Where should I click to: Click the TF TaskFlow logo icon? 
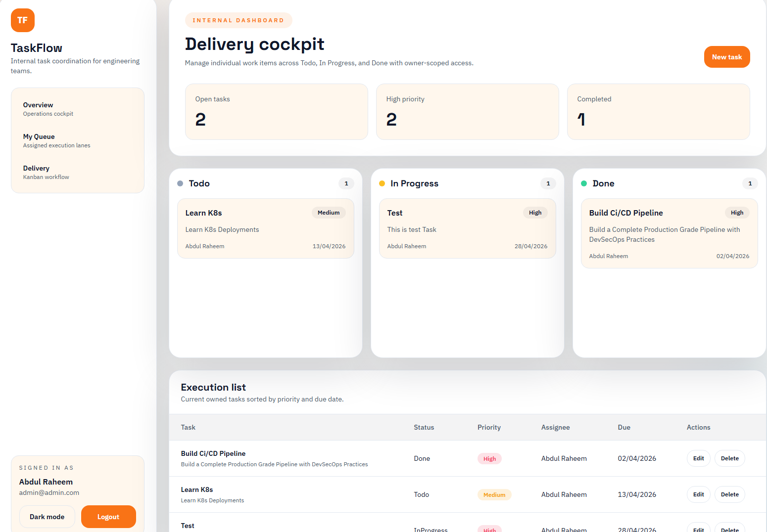click(x=23, y=20)
